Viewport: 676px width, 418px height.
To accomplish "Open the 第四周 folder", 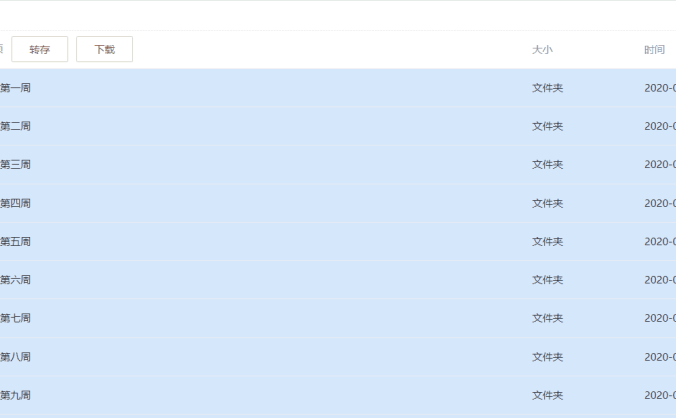I will coord(16,203).
